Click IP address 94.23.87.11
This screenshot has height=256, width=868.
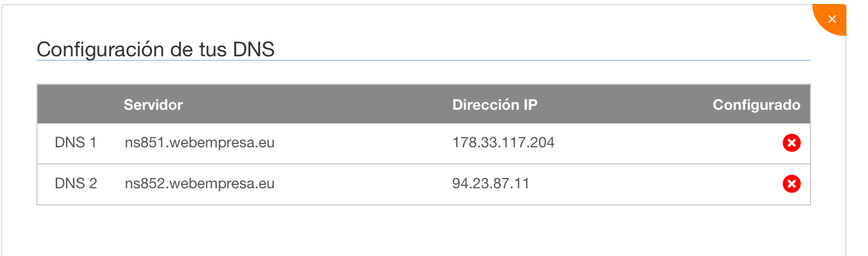(491, 184)
